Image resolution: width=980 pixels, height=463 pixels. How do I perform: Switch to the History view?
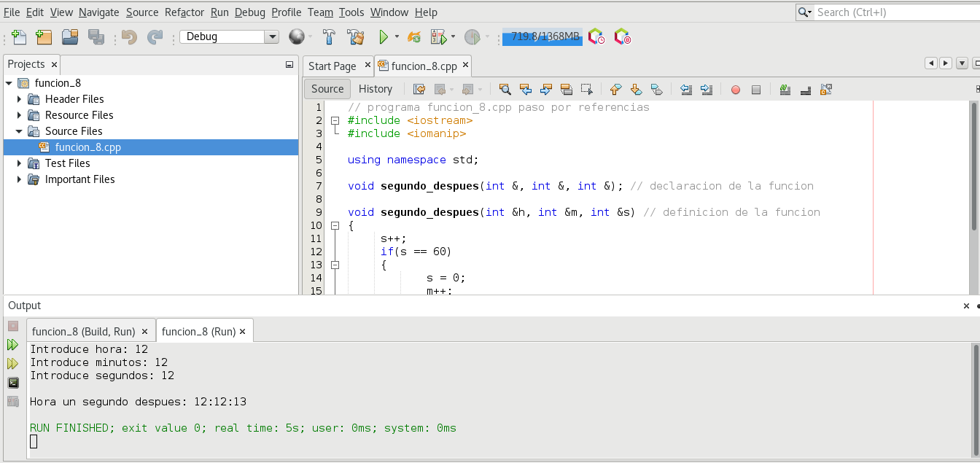point(376,89)
